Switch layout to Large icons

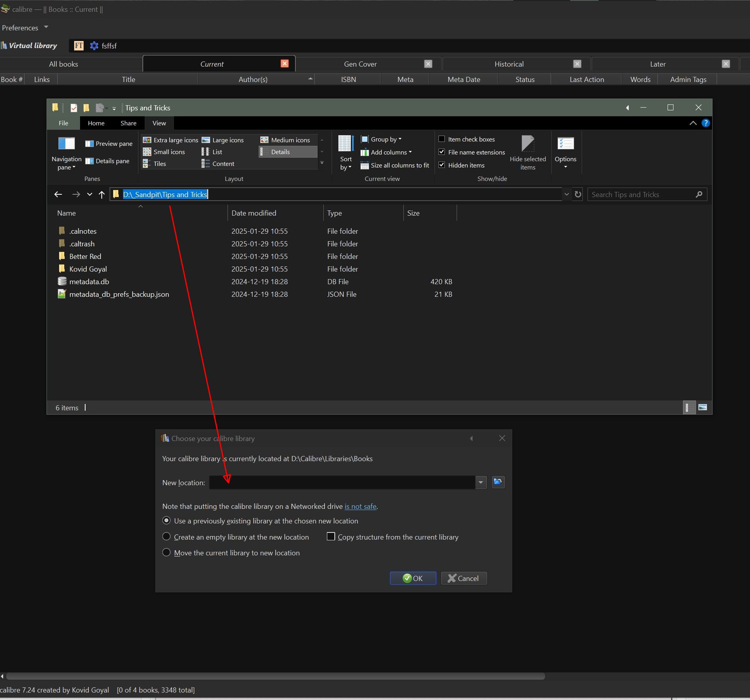pos(223,140)
